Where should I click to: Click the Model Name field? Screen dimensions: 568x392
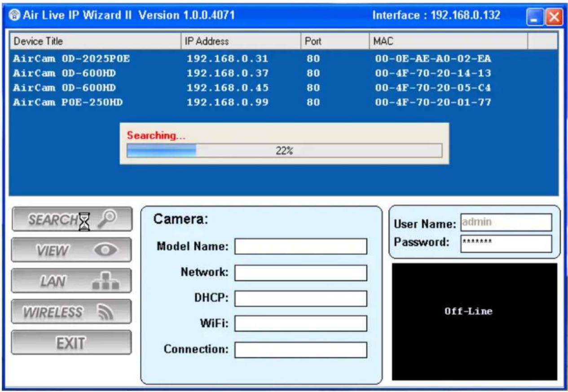[300, 246]
